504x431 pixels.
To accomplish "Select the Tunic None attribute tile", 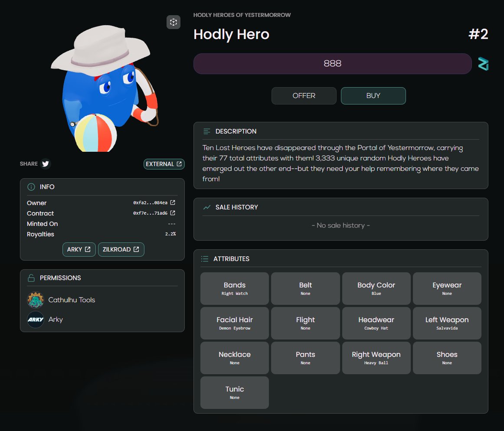I will (234, 393).
